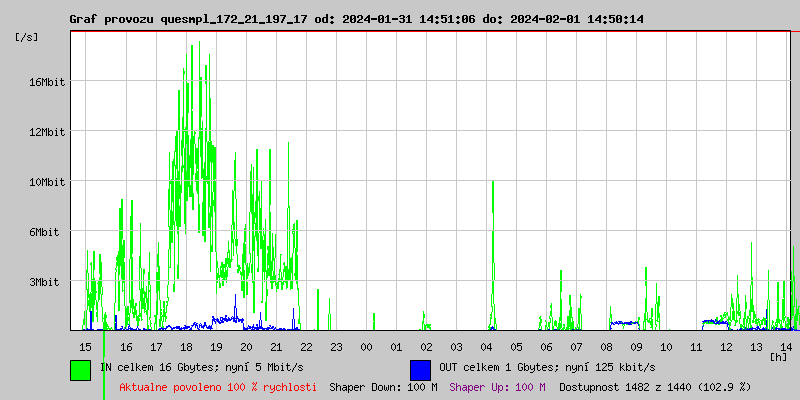Viewport: 800px width, 400px height.
Task: Click hour label 15 on time axis
Action: [85, 347]
